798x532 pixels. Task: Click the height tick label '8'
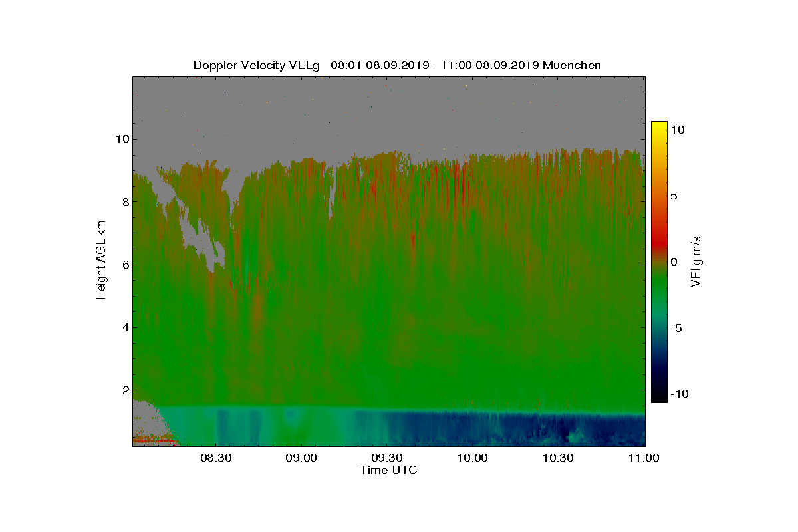[124, 201]
